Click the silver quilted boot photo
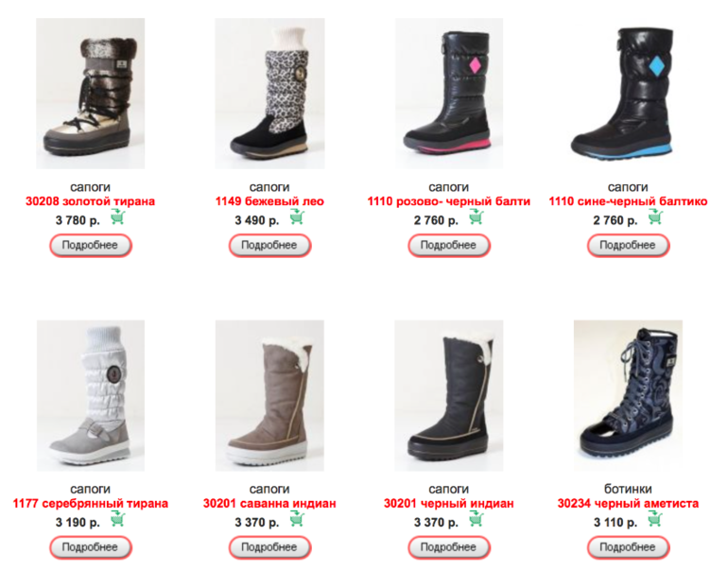728x587 pixels. click(91, 395)
